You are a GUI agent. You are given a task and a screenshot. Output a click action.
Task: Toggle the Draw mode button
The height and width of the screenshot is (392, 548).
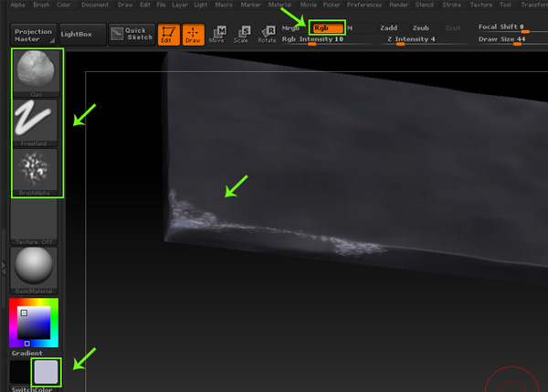point(193,35)
